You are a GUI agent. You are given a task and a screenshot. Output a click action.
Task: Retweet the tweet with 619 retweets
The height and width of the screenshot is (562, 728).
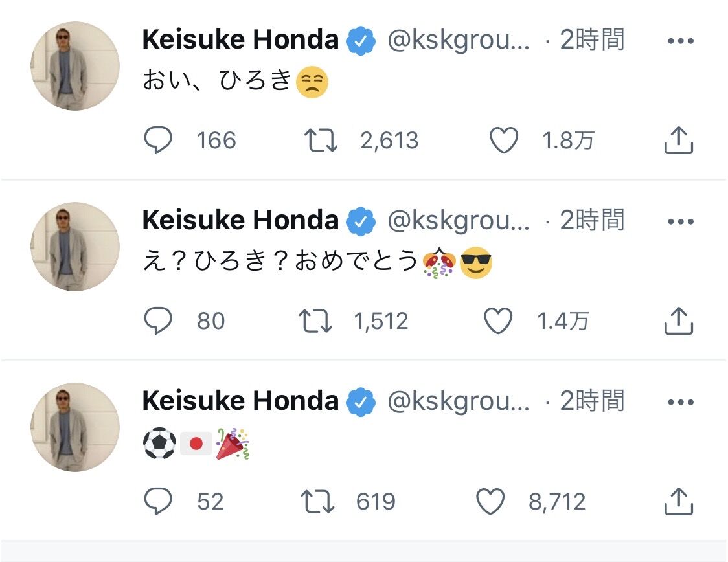click(317, 501)
